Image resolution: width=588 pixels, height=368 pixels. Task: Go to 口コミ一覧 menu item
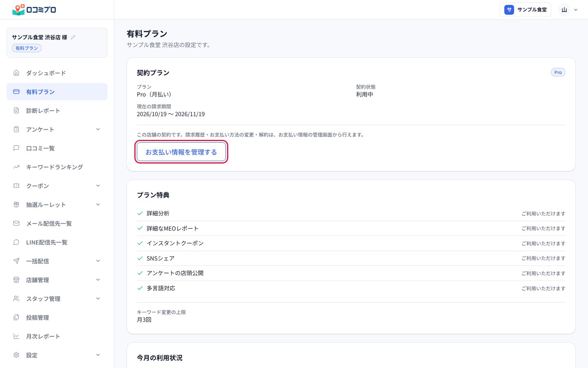click(x=57, y=148)
